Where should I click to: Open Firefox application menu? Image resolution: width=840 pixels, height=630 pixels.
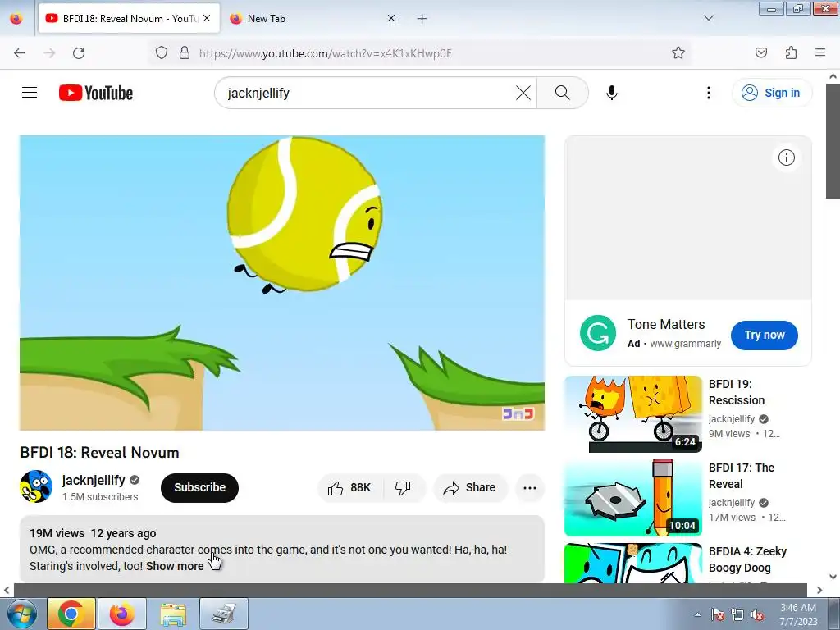820,52
